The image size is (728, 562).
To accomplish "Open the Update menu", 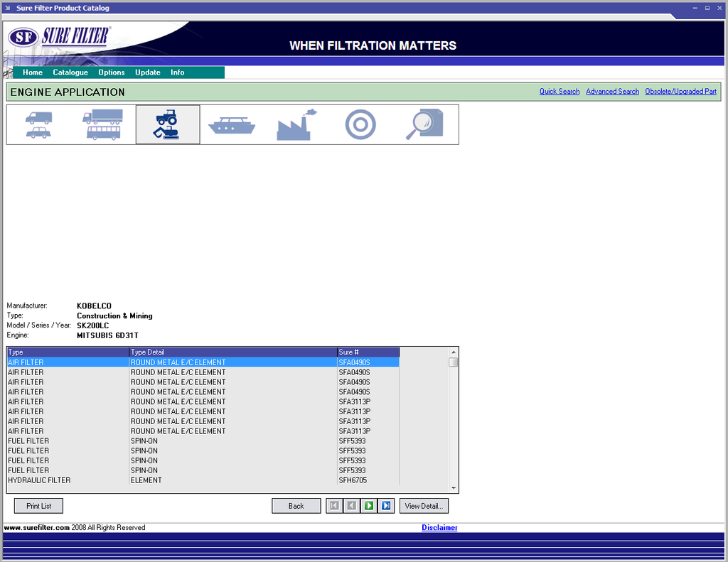I will 148,72.
